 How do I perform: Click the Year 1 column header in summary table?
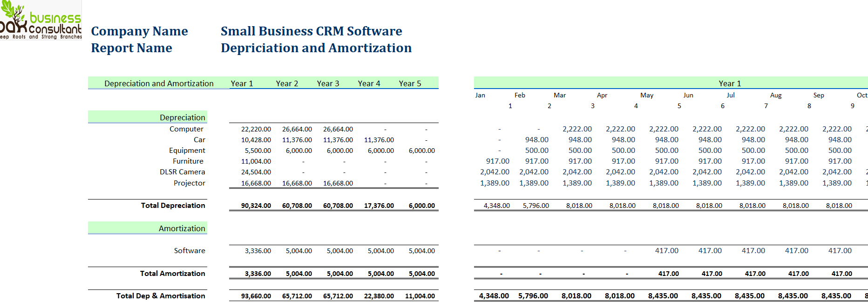242,83
